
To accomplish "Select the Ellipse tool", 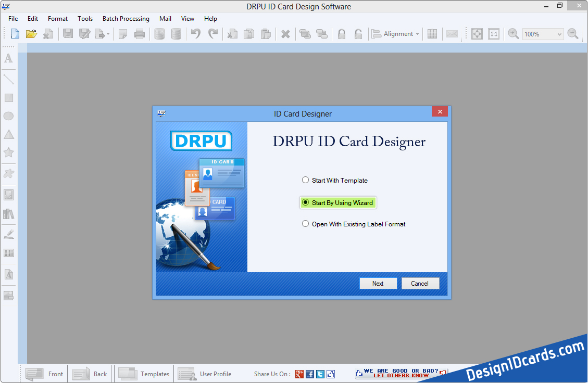I will [9, 116].
